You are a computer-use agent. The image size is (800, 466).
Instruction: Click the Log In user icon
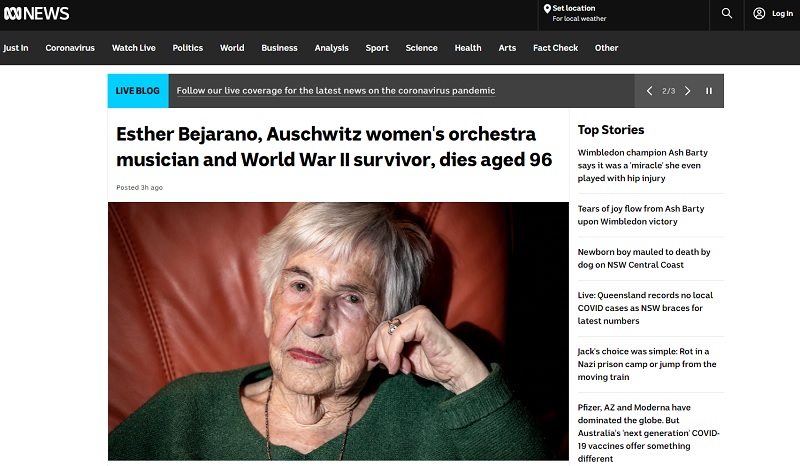[x=759, y=13]
